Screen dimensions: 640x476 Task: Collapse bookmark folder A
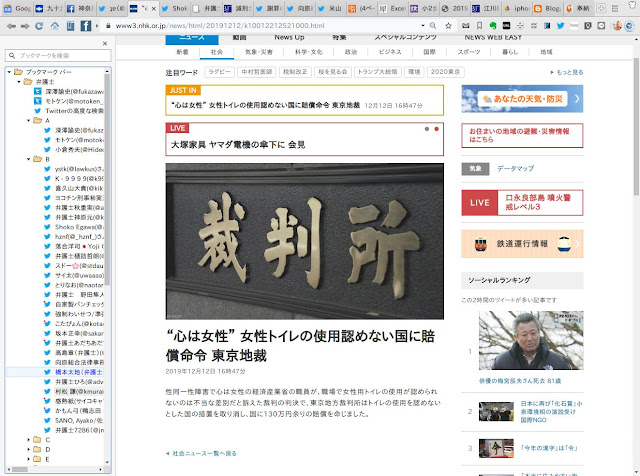tap(29, 120)
